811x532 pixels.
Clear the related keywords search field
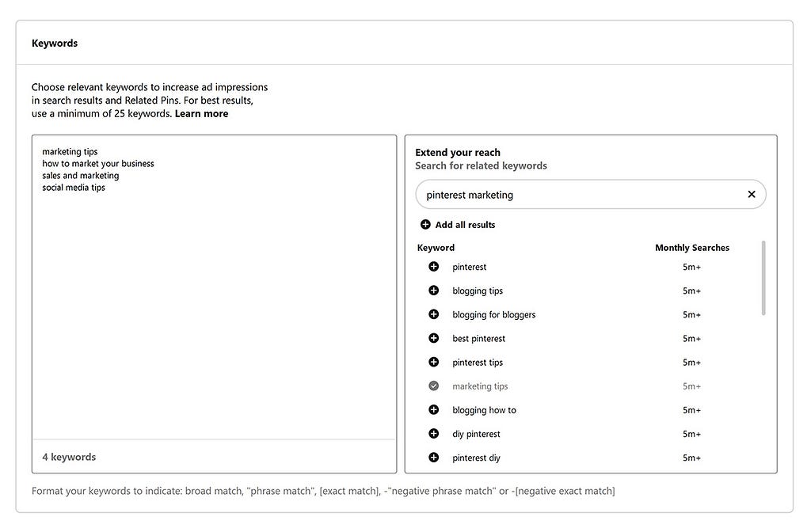coord(751,195)
